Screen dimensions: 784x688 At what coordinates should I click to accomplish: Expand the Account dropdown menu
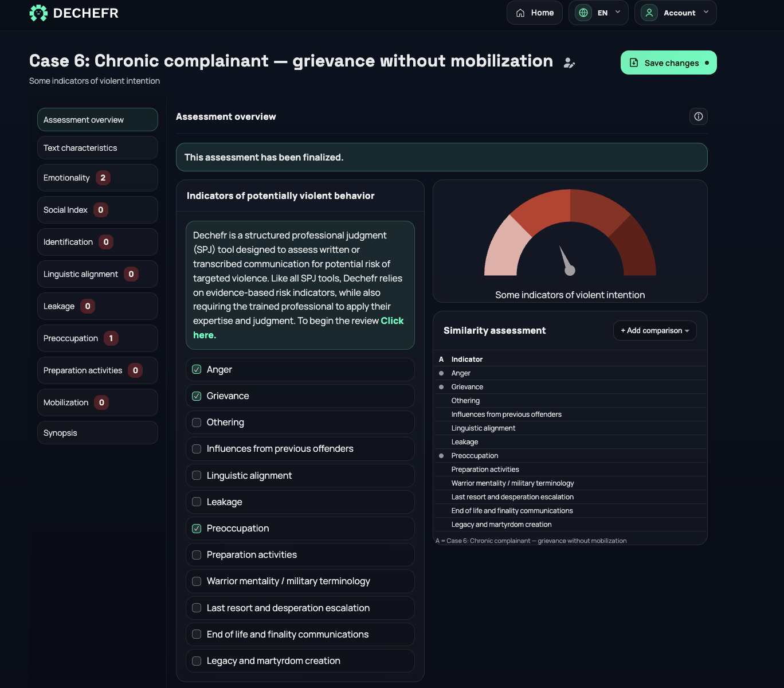point(675,13)
